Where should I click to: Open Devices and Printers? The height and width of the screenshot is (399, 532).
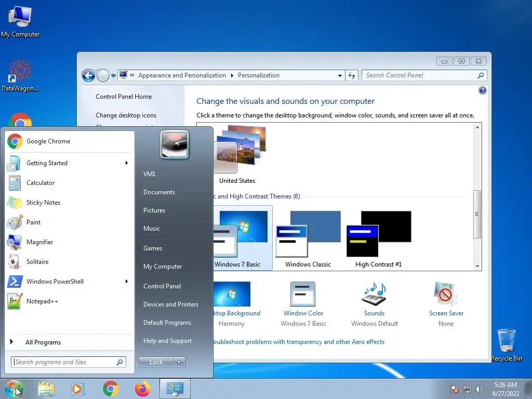[170, 304]
